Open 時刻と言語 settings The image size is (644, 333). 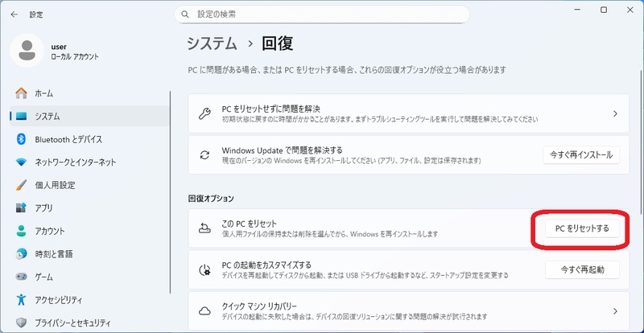click(x=89, y=253)
